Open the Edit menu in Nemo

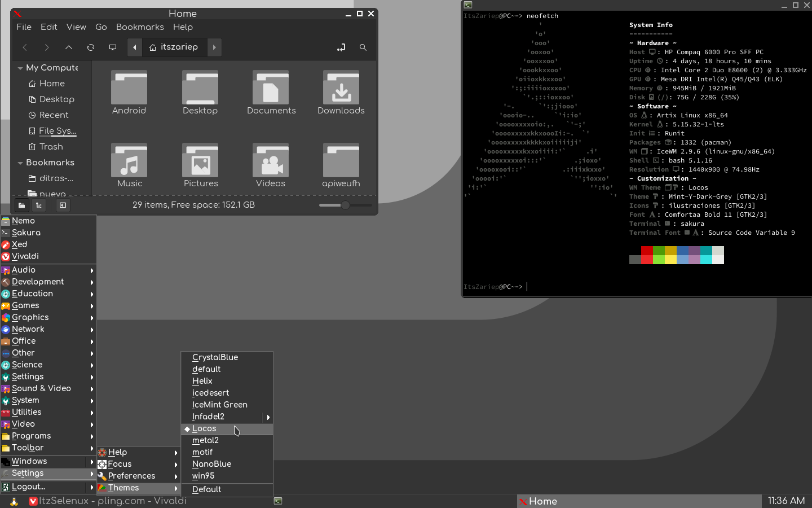[48, 27]
